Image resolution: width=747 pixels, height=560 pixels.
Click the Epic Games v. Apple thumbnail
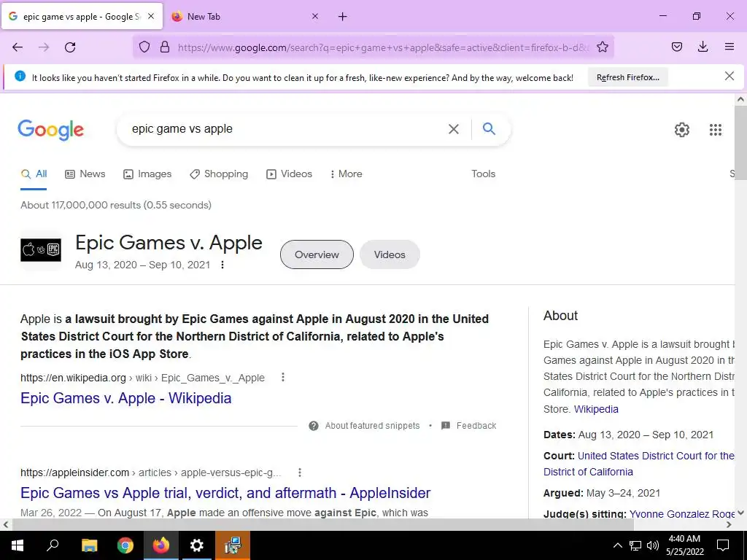(41, 250)
